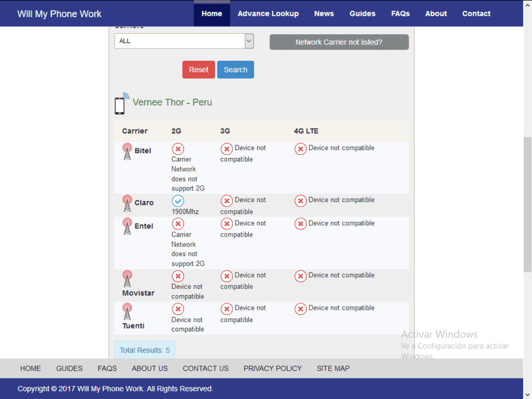Open GUIDES link in footer
Image resolution: width=532 pixels, height=399 pixels.
coord(69,368)
